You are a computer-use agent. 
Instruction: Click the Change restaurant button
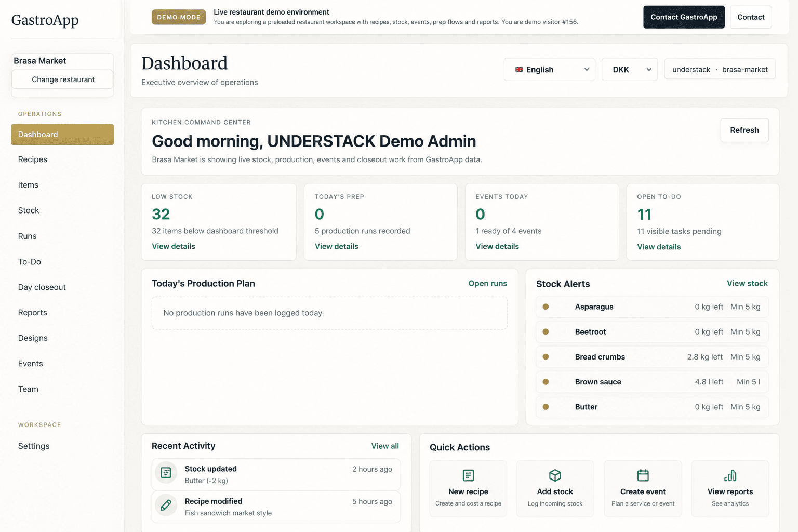click(62, 79)
